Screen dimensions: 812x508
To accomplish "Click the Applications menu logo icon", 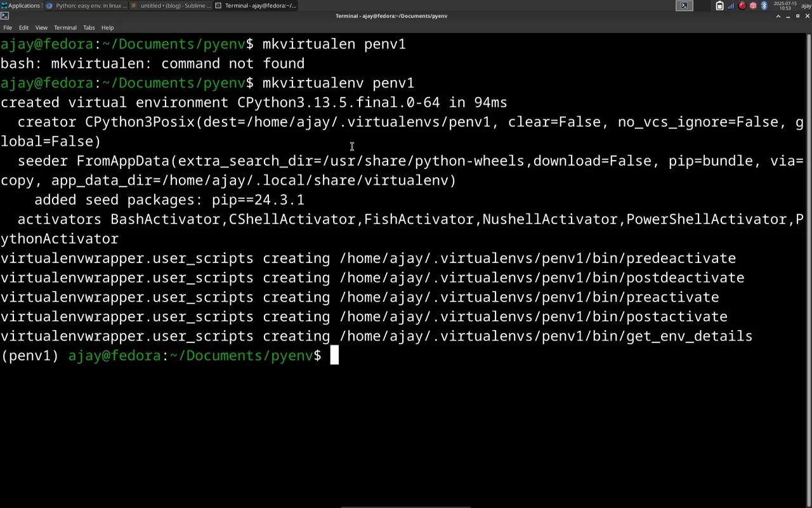I will [x=4, y=5].
